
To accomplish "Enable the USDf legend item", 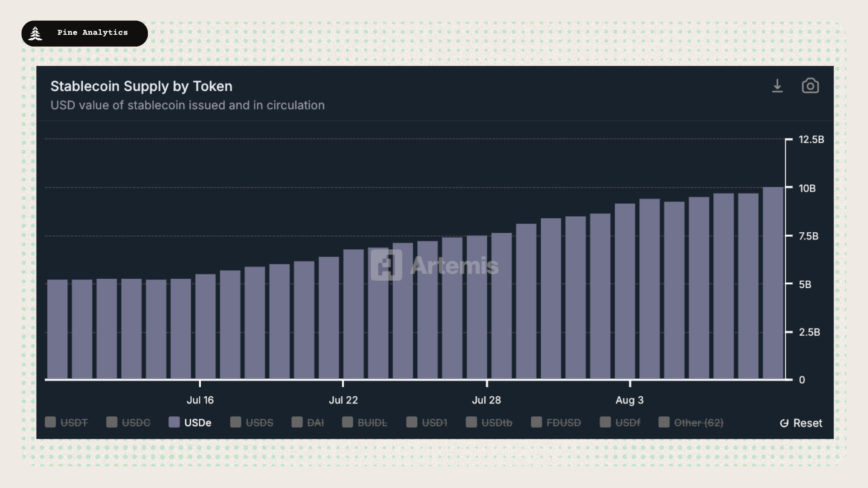I will (x=620, y=422).
